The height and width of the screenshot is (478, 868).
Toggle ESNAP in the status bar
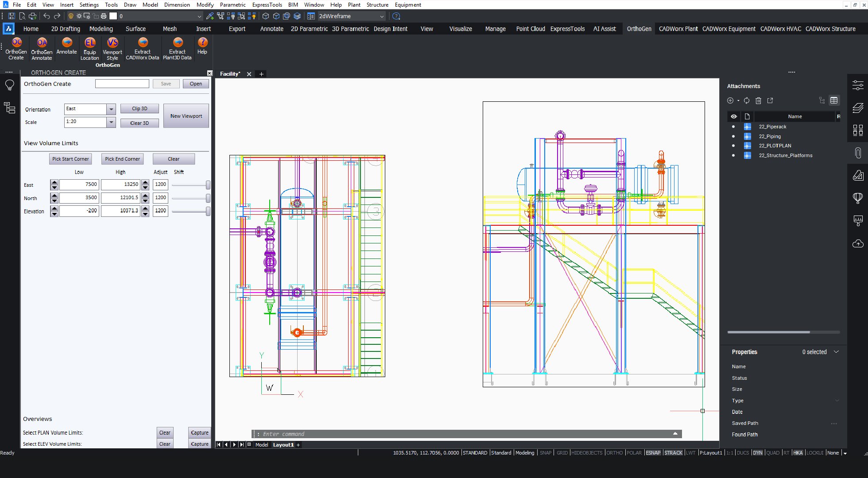point(653,453)
